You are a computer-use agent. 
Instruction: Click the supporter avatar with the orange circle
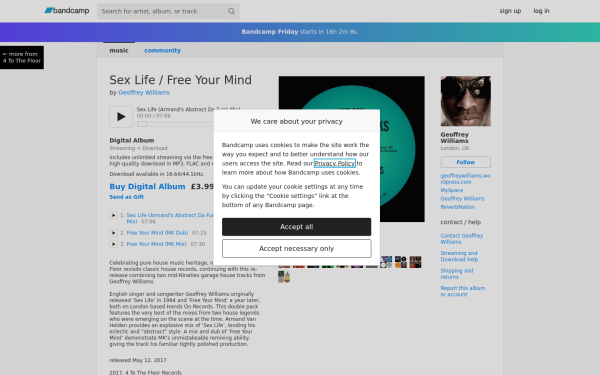401,262
